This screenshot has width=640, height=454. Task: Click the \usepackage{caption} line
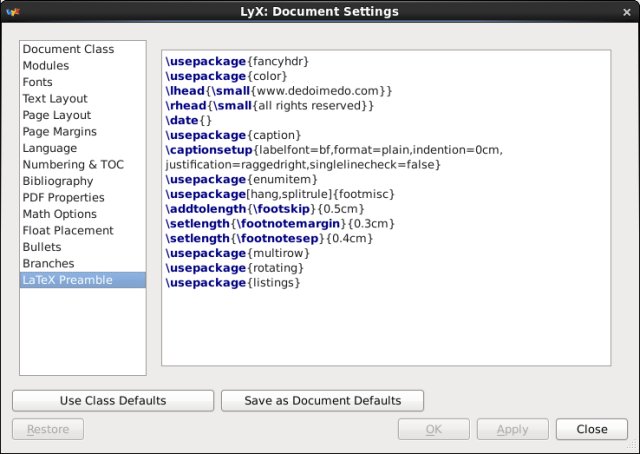coord(233,135)
